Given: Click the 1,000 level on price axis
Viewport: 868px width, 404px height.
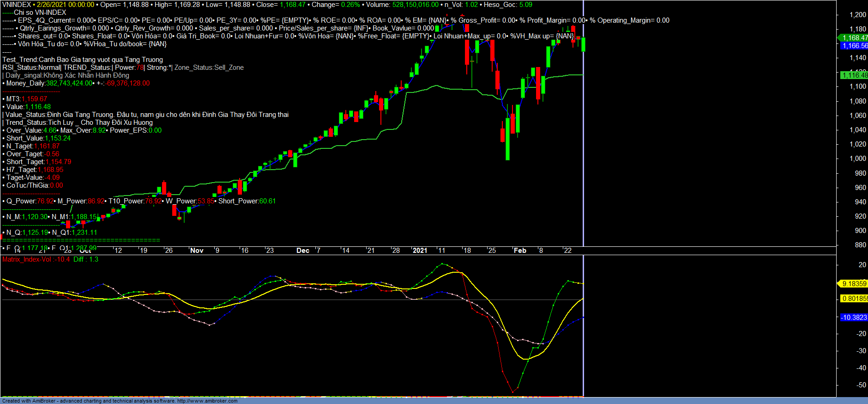Looking at the screenshot, I should point(857,159).
